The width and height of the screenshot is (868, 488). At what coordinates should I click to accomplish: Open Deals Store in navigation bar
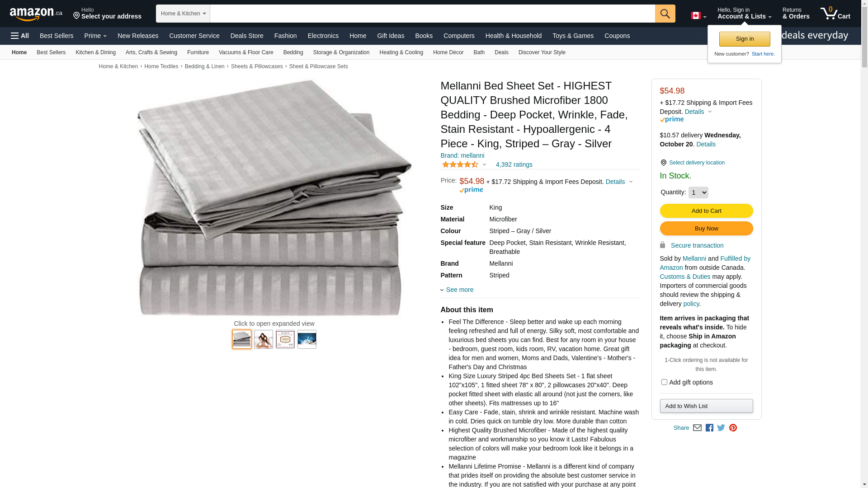click(x=247, y=36)
